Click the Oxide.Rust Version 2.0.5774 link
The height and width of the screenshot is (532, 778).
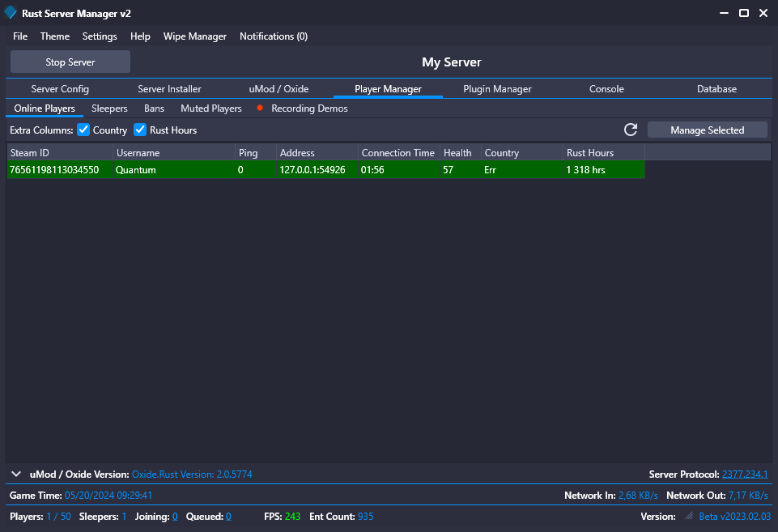pos(192,475)
